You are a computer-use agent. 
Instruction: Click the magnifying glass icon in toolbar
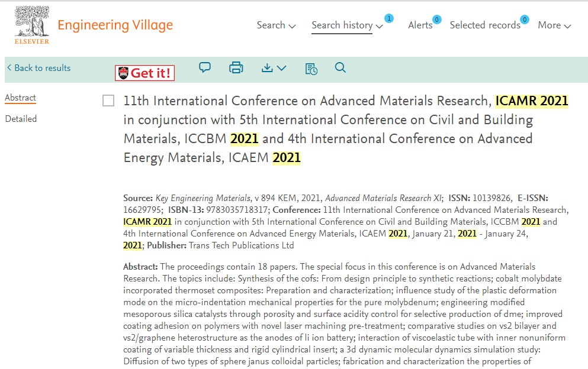[340, 68]
